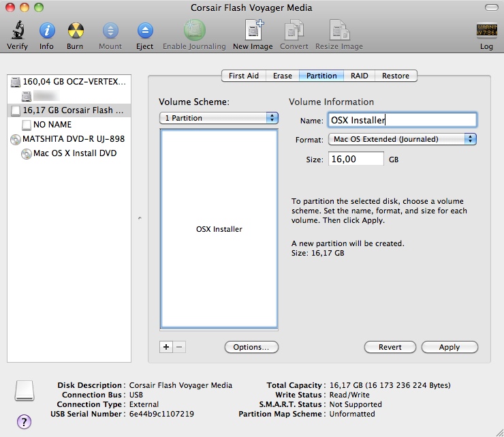Open help with the purple question mark
This screenshot has width=504, height=437.
click(x=24, y=421)
